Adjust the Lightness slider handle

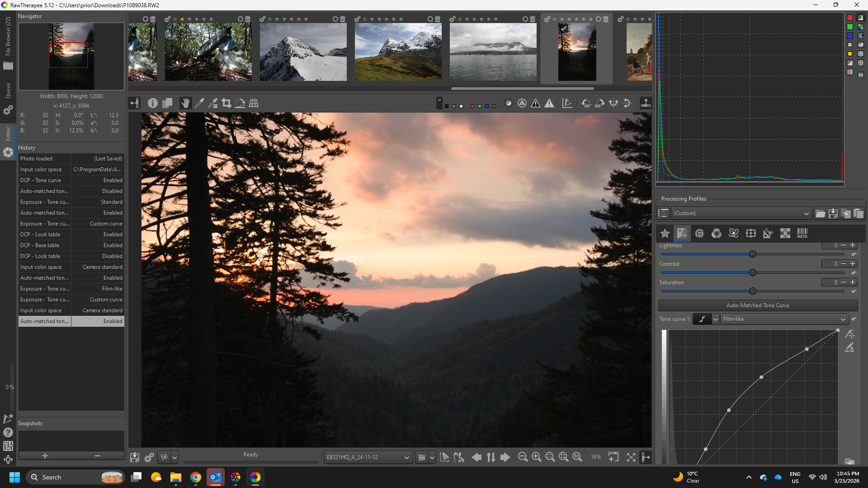(753, 254)
